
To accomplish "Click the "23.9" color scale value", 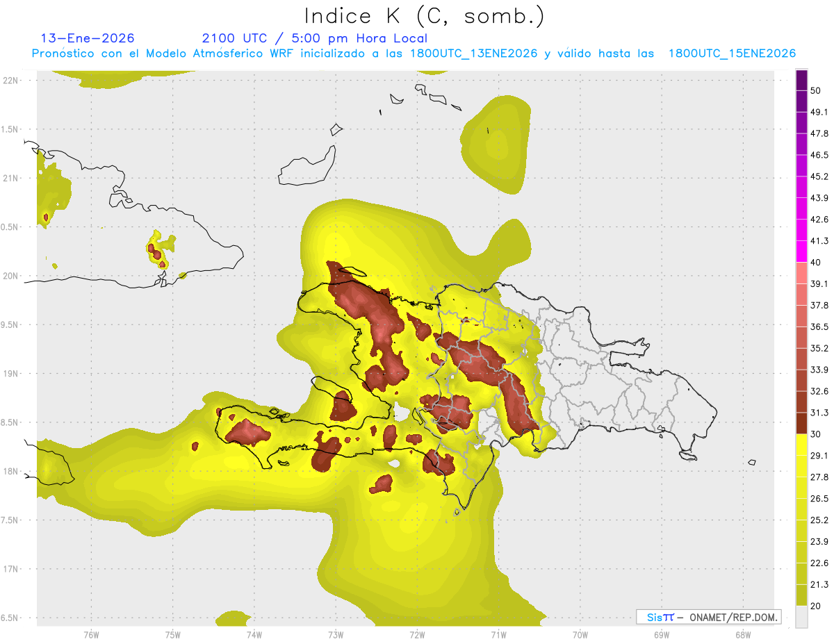I will coord(819,541).
